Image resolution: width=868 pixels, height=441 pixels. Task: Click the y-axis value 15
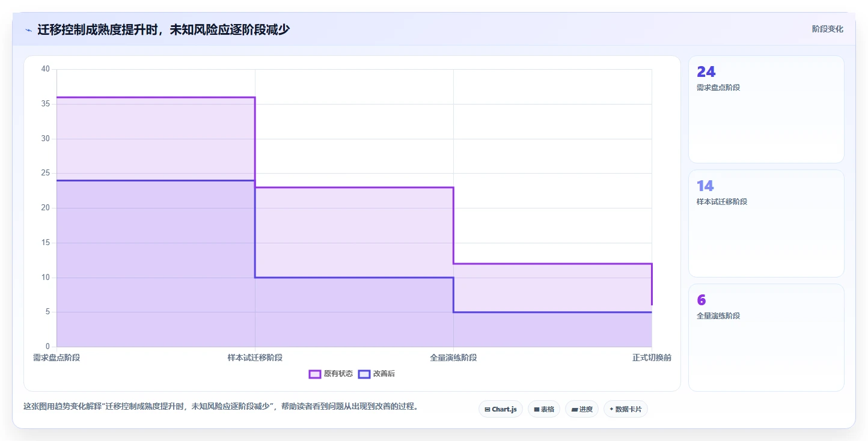click(x=46, y=243)
